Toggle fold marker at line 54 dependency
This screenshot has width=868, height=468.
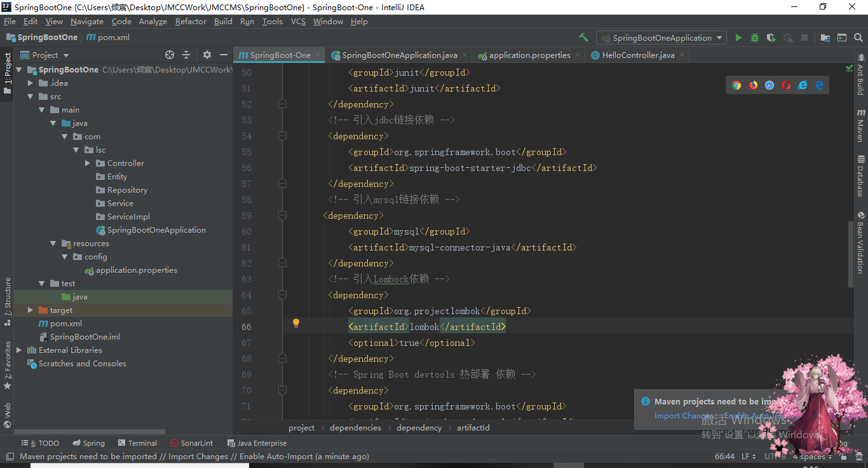282,135
